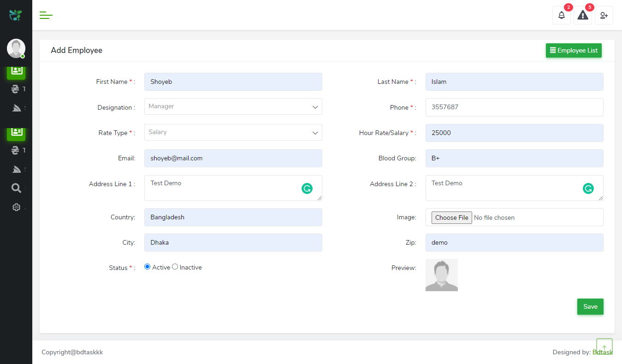622x364 pixels.
Task: Open the settings gear in sidebar
Action: 16,207
